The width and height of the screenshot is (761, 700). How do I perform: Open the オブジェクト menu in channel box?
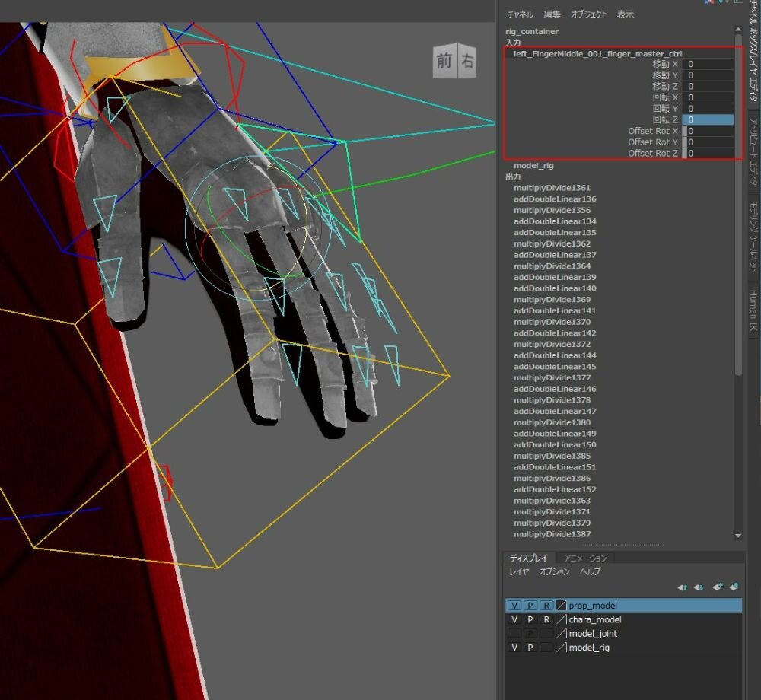[x=588, y=14]
